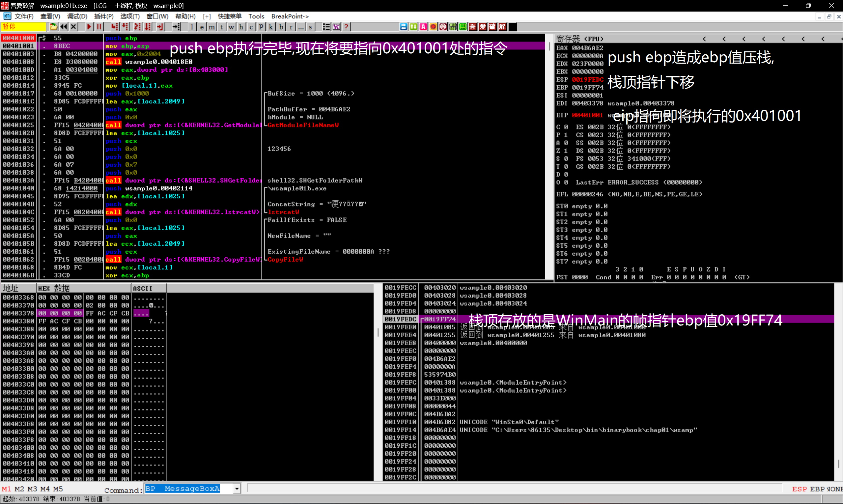Open the 调试(D) debug menu

tap(77, 16)
